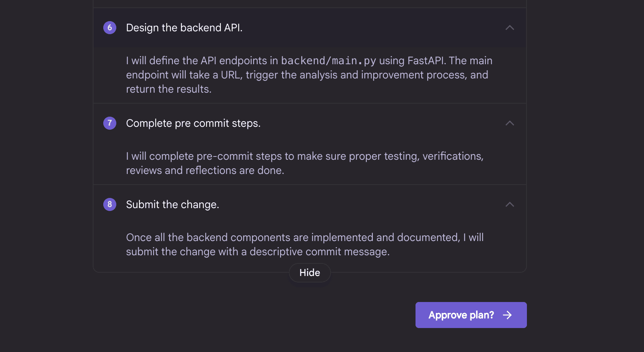
Task: Hide the plan list
Action: 309,272
